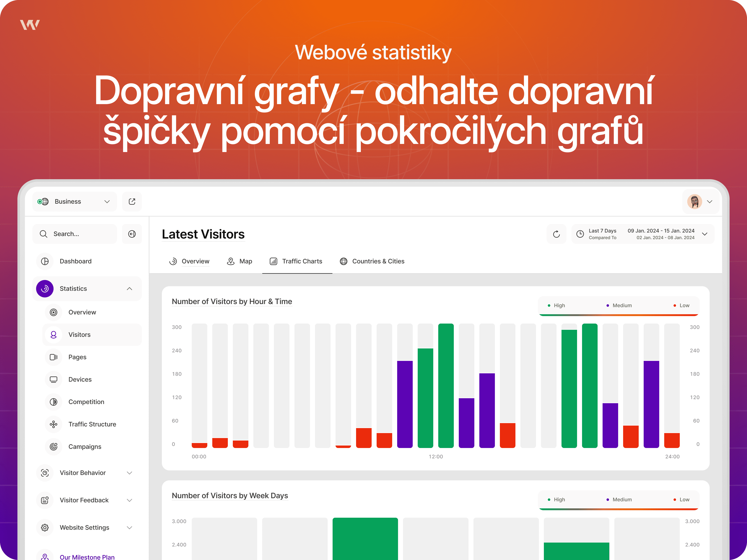Click the Visitors person icon
This screenshot has height=560, width=747.
point(53,335)
